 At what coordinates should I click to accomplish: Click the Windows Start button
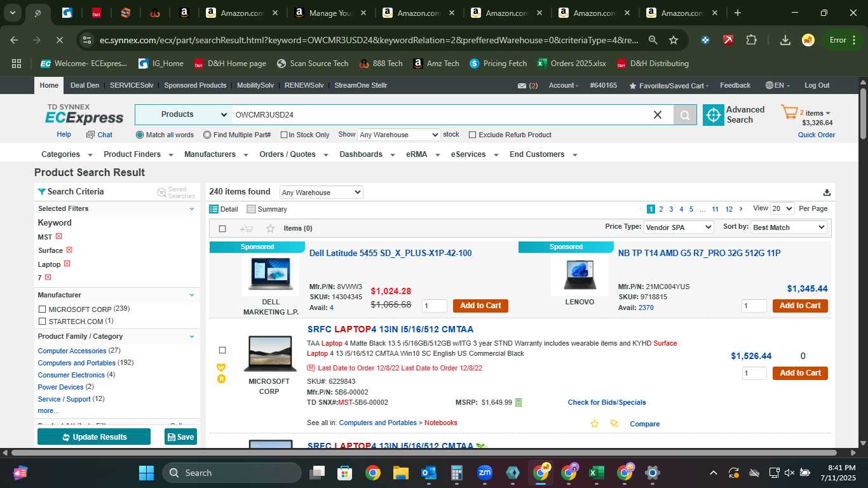[x=146, y=473]
